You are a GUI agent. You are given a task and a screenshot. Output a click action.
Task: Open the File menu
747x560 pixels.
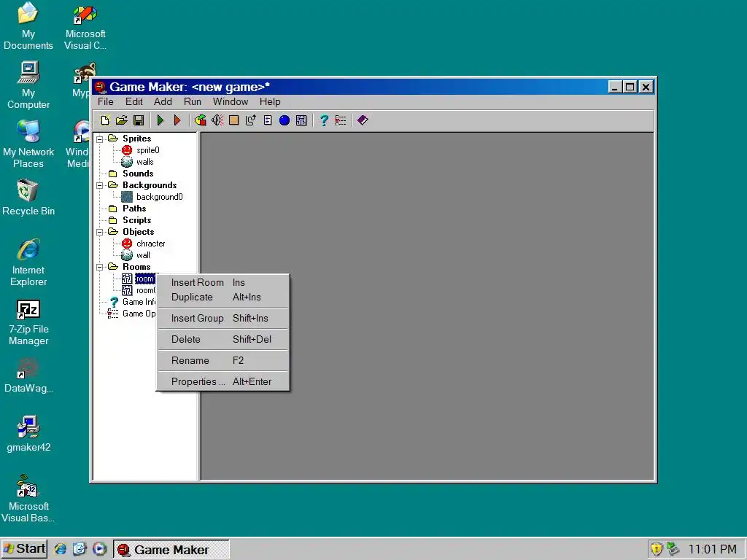106,101
